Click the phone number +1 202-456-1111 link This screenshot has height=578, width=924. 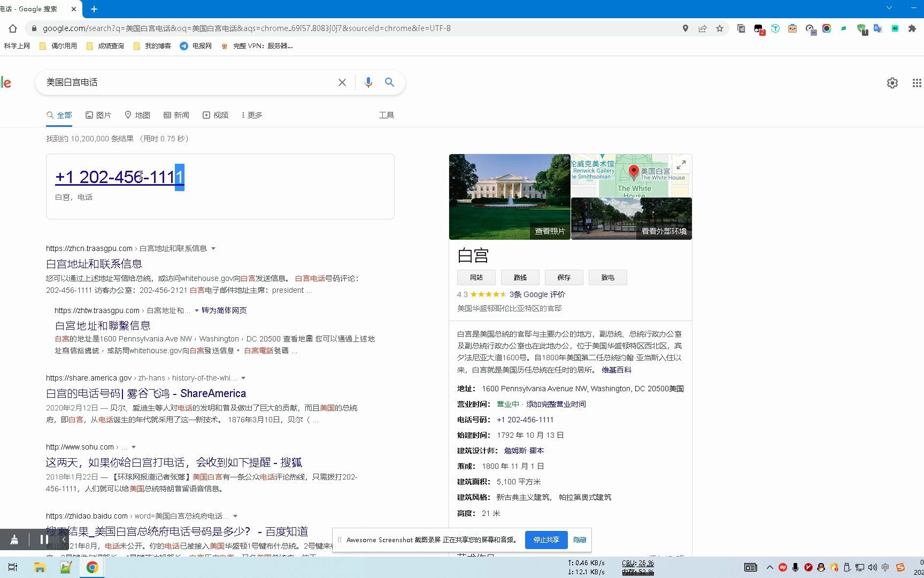click(120, 177)
